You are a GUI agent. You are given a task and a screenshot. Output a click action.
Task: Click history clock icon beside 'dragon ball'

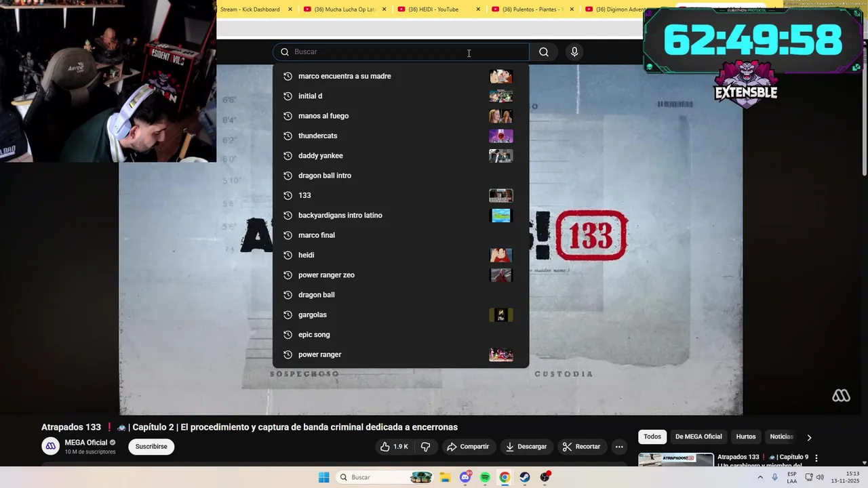coord(288,295)
